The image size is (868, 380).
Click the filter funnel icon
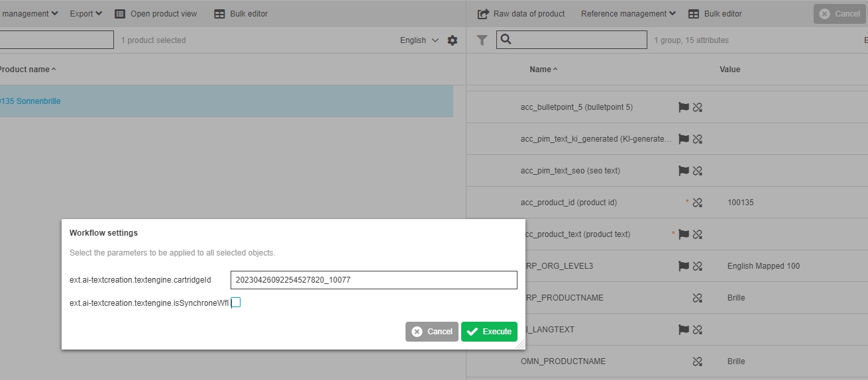(482, 40)
